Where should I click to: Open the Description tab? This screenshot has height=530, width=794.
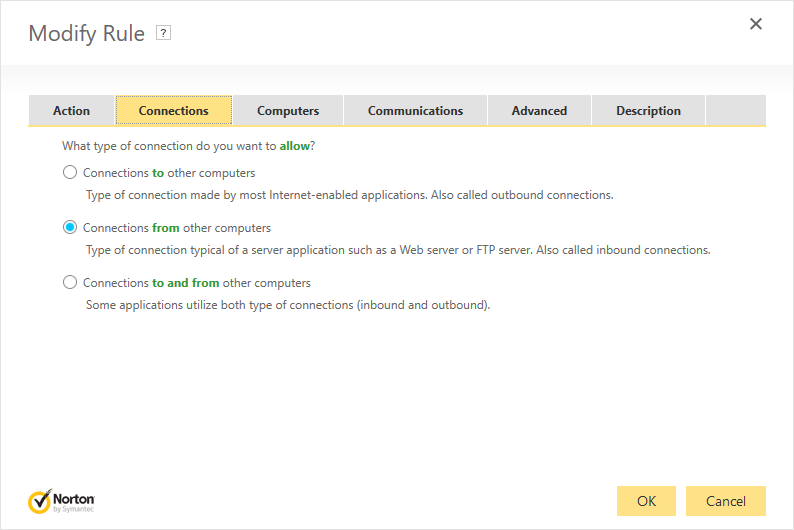click(648, 111)
